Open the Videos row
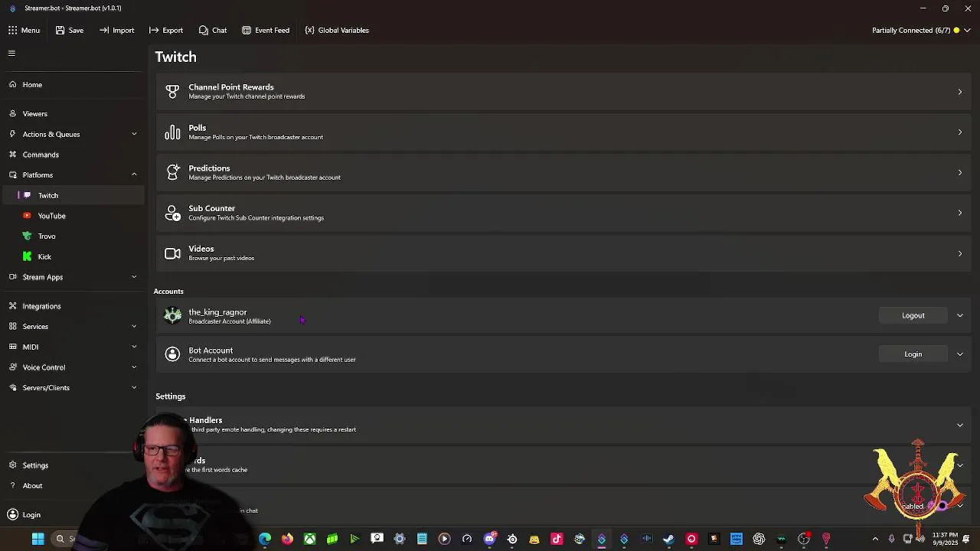Viewport: 980px width, 551px height. point(563,253)
